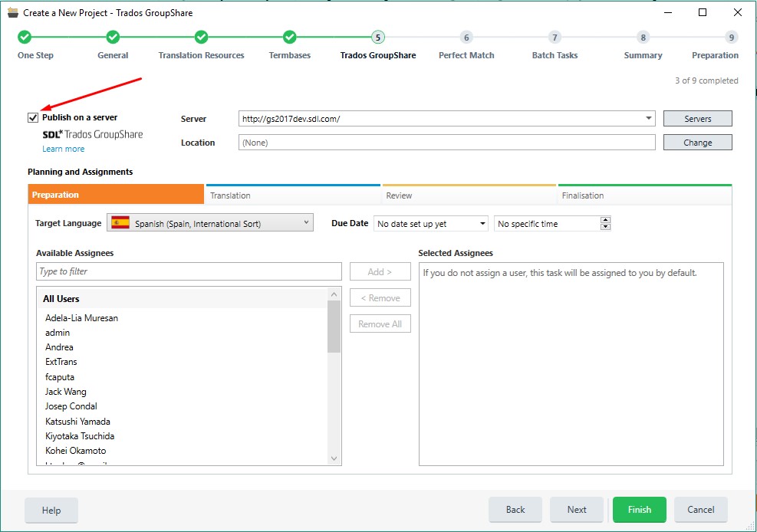Click the One Step label

click(36, 55)
